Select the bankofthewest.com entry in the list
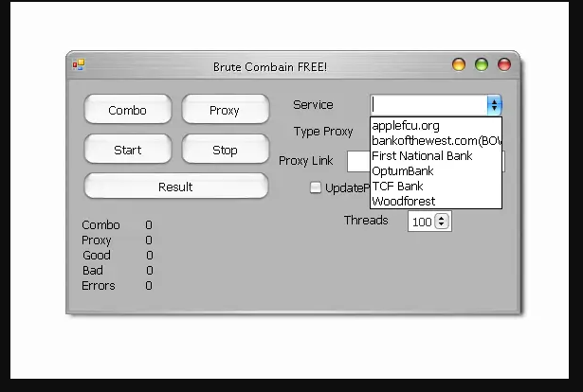Image resolution: width=583 pixels, height=392 pixels. point(436,141)
